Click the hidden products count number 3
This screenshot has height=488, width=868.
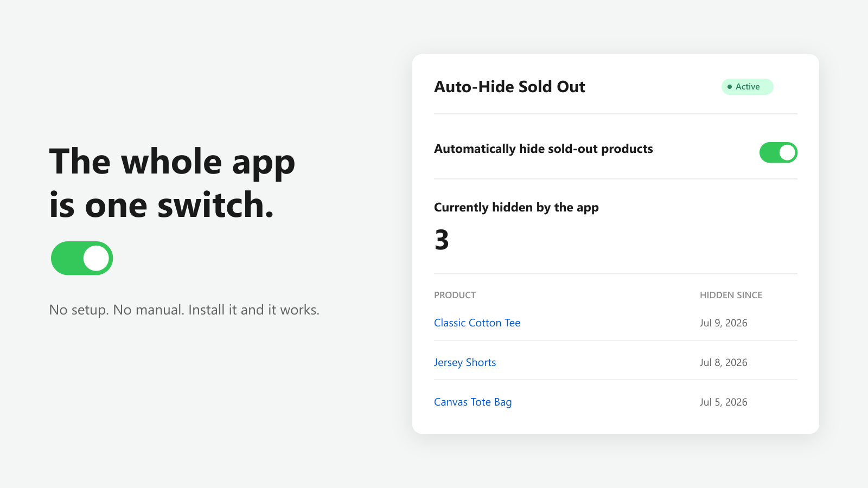[442, 240]
